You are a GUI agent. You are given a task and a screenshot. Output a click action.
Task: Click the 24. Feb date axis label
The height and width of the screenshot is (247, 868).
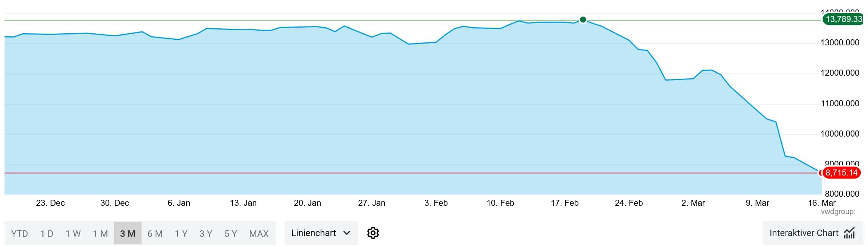tap(629, 203)
